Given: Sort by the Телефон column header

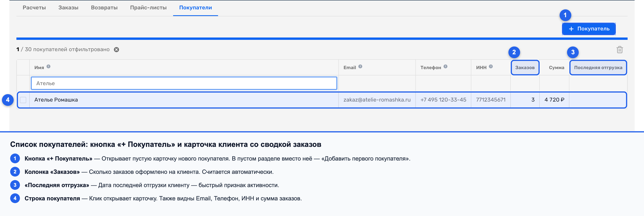Looking at the screenshot, I should click(x=430, y=68).
